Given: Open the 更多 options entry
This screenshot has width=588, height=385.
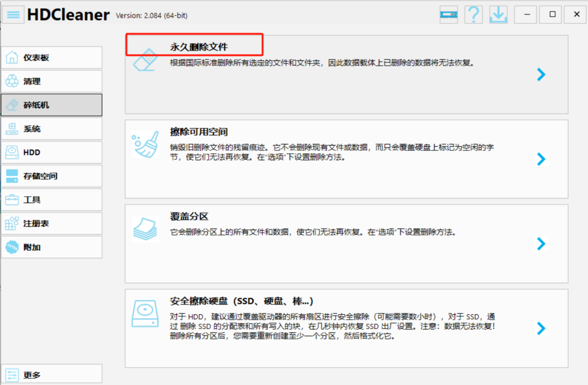Looking at the screenshot, I should point(51,375).
